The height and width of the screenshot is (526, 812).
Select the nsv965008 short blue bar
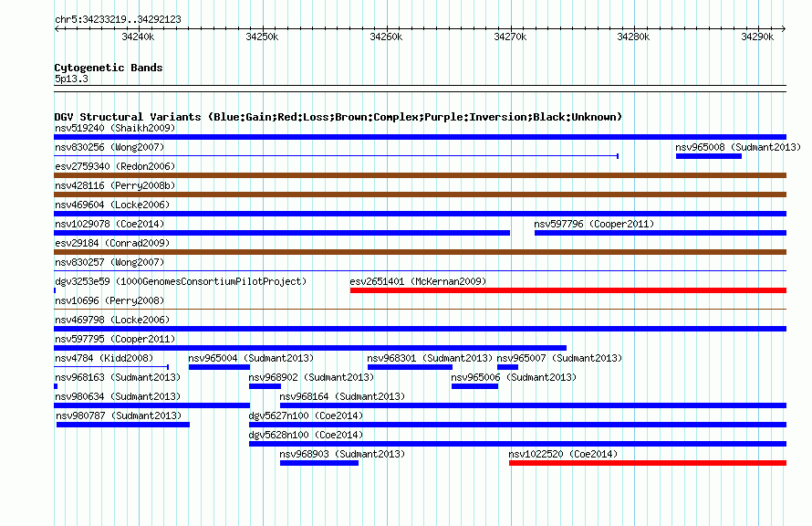click(x=708, y=156)
